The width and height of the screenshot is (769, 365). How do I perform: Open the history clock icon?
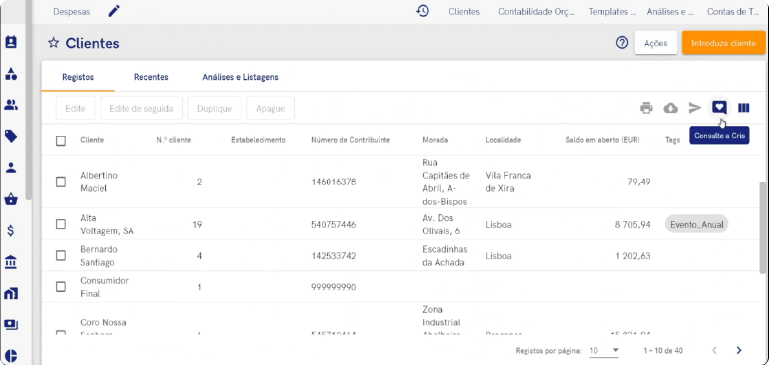point(423,11)
